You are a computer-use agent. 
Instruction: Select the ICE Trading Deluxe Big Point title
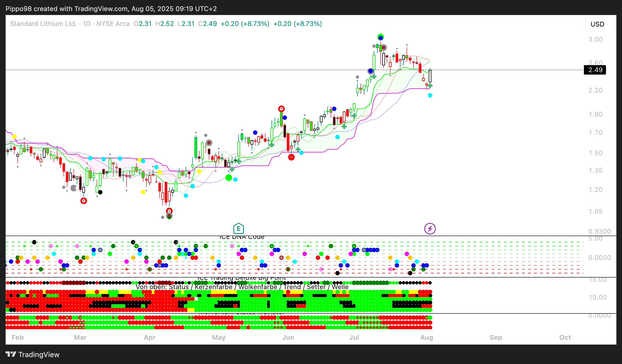[x=242, y=278]
